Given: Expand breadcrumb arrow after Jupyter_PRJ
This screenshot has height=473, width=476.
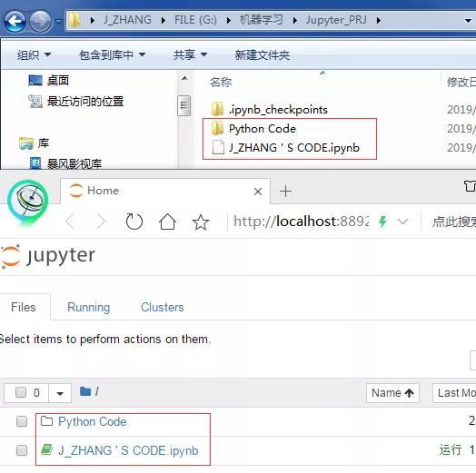Looking at the screenshot, I should (x=378, y=20).
